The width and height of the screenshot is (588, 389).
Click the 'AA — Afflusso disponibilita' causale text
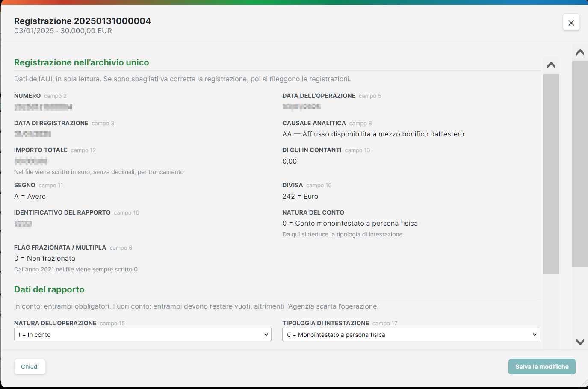click(x=373, y=134)
